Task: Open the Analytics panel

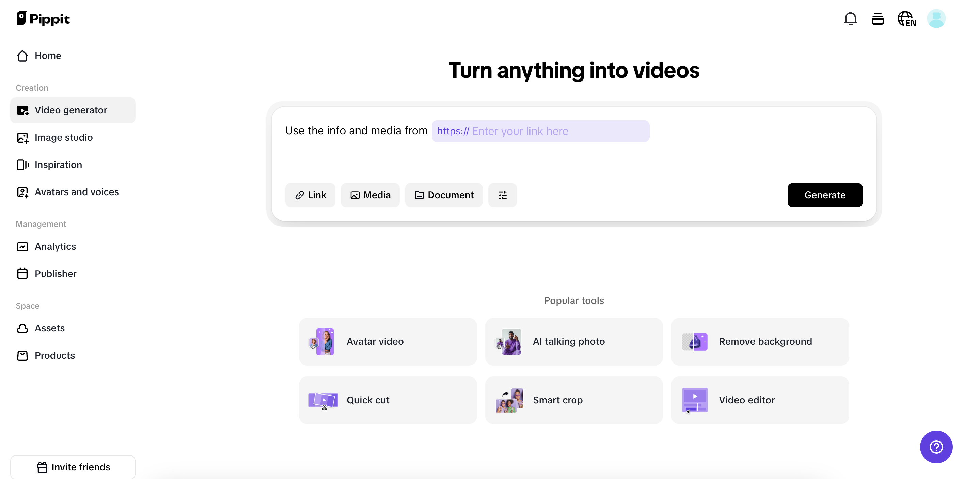Action: [x=55, y=246]
